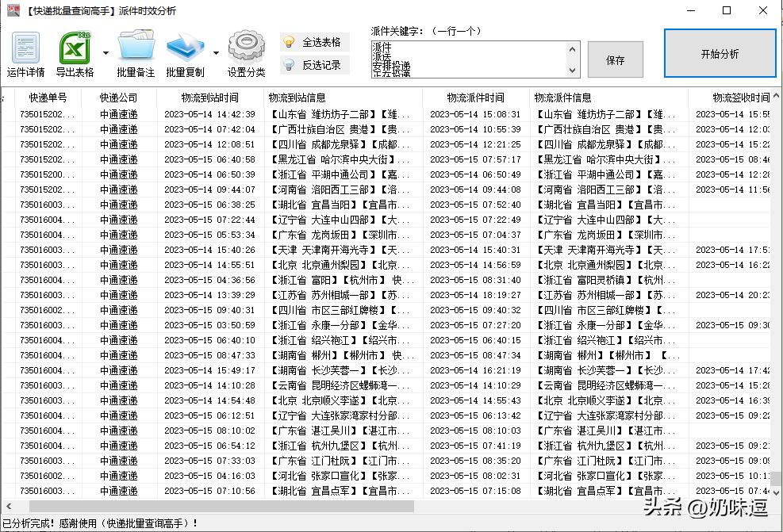Sort by the 快递单号 column header
783x532 pixels.
point(48,98)
